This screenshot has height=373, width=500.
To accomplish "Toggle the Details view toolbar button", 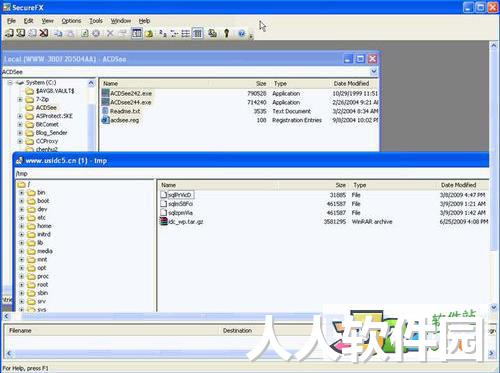I will click(198, 33).
